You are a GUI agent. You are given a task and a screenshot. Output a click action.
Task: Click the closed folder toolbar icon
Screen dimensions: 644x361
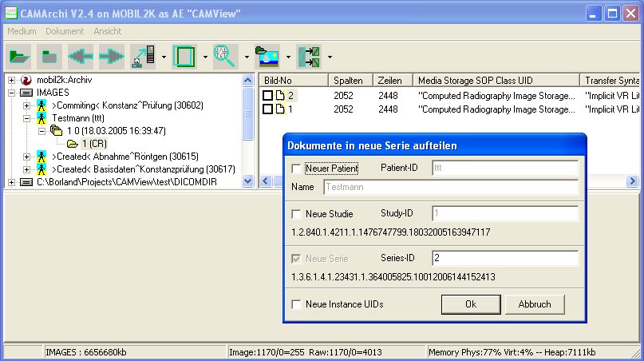[x=49, y=57]
